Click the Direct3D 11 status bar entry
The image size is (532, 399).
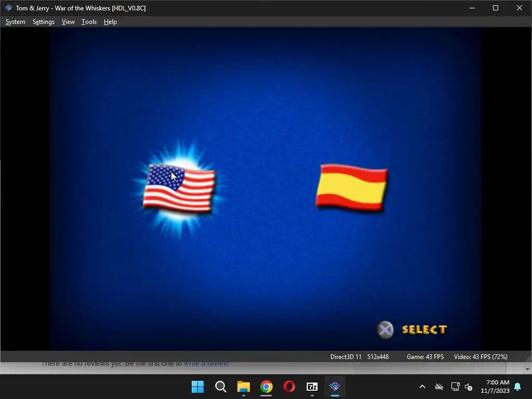click(345, 357)
